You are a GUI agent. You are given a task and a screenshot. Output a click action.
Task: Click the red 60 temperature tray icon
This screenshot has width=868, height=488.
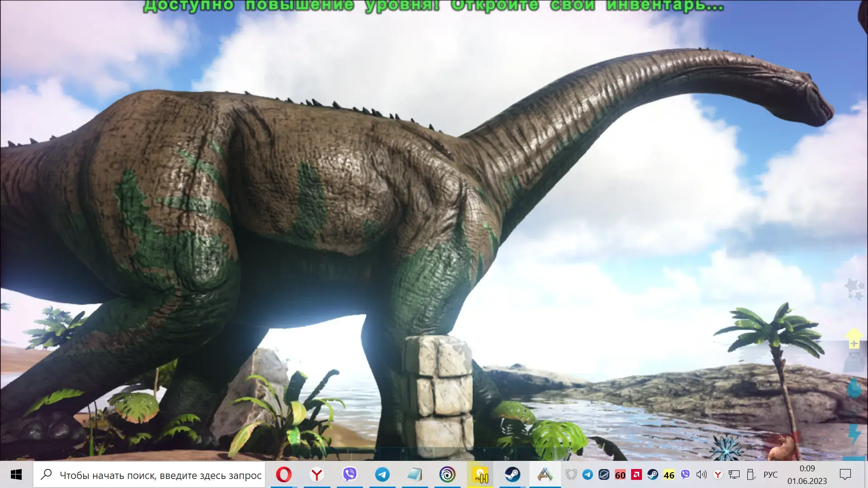[x=620, y=475]
